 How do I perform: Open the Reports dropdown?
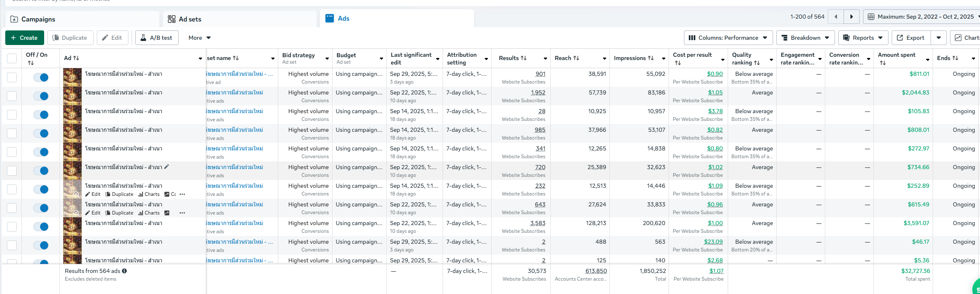click(863, 38)
